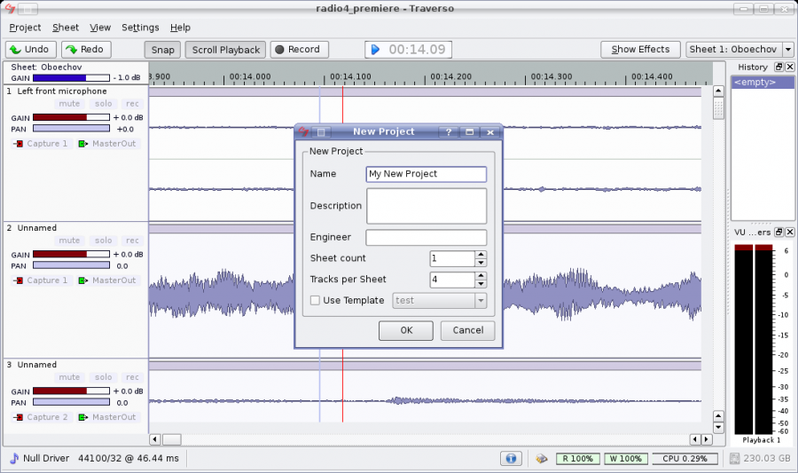Click the Undo arrow button

click(x=30, y=49)
